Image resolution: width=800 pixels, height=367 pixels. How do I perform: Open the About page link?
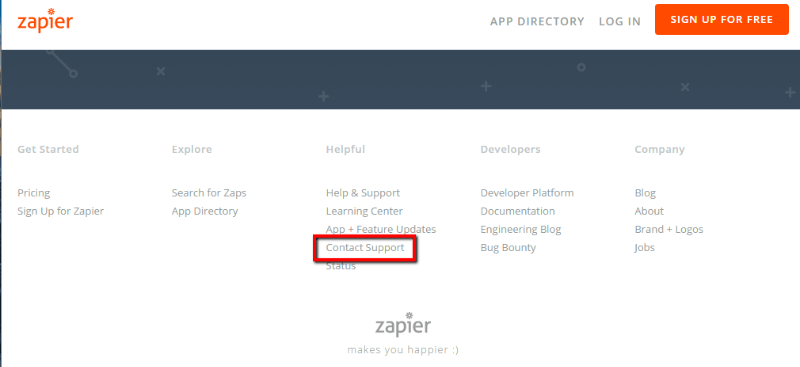coord(649,211)
